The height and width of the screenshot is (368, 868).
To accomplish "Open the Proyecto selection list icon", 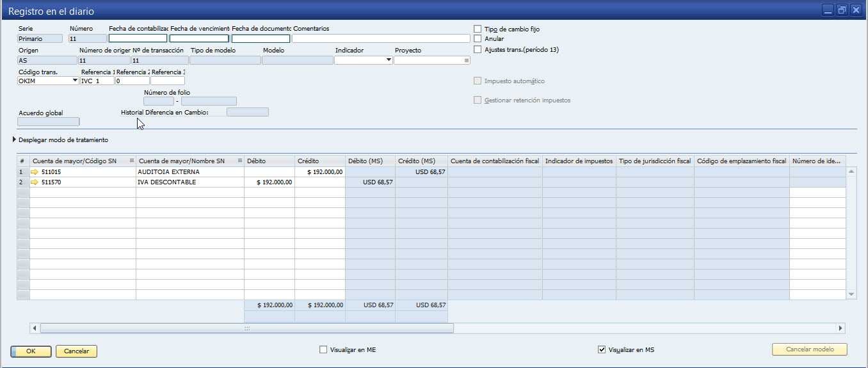I will tap(466, 60).
